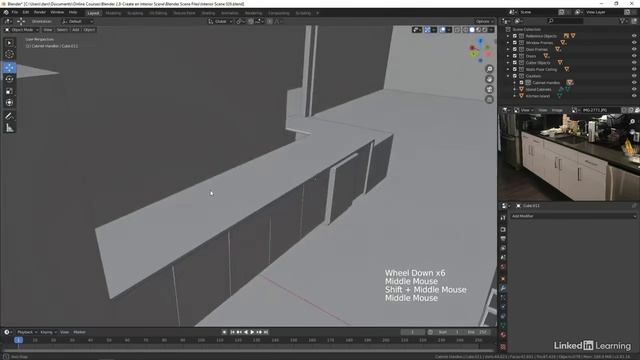
Task: Open the timeline Marker menu
Action: [x=79, y=332]
